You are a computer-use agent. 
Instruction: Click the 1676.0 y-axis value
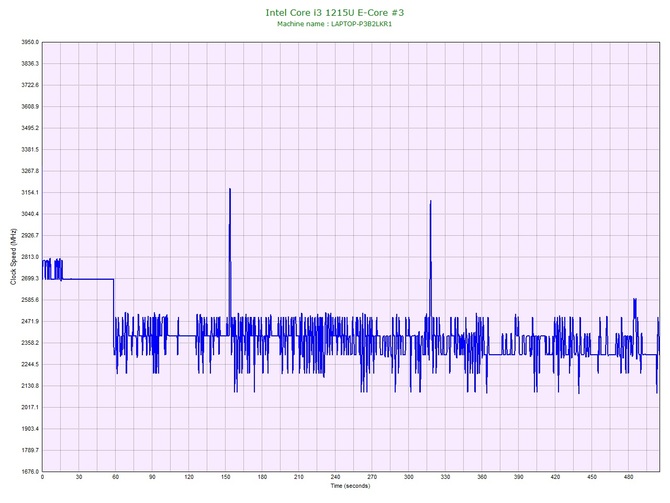(30, 471)
